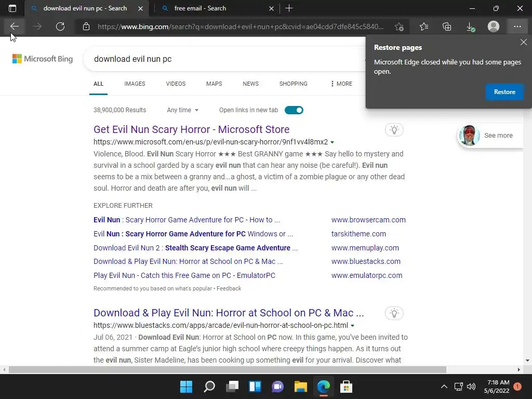Close the 'download evil nun pc' tab

140,8
